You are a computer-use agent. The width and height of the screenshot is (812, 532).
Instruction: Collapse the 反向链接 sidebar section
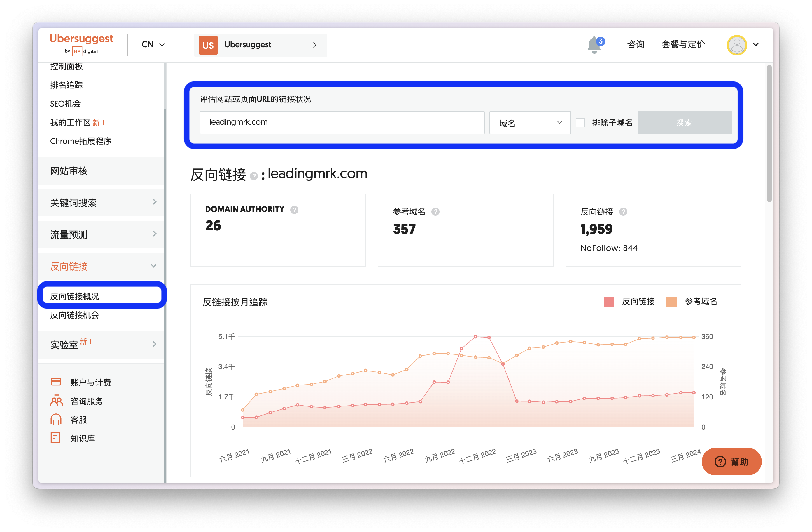pyautogui.click(x=101, y=266)
